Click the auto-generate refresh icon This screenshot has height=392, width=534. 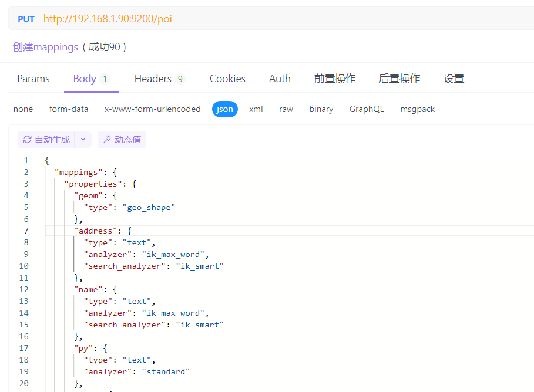pyautogui.click(x=27, y=140)
